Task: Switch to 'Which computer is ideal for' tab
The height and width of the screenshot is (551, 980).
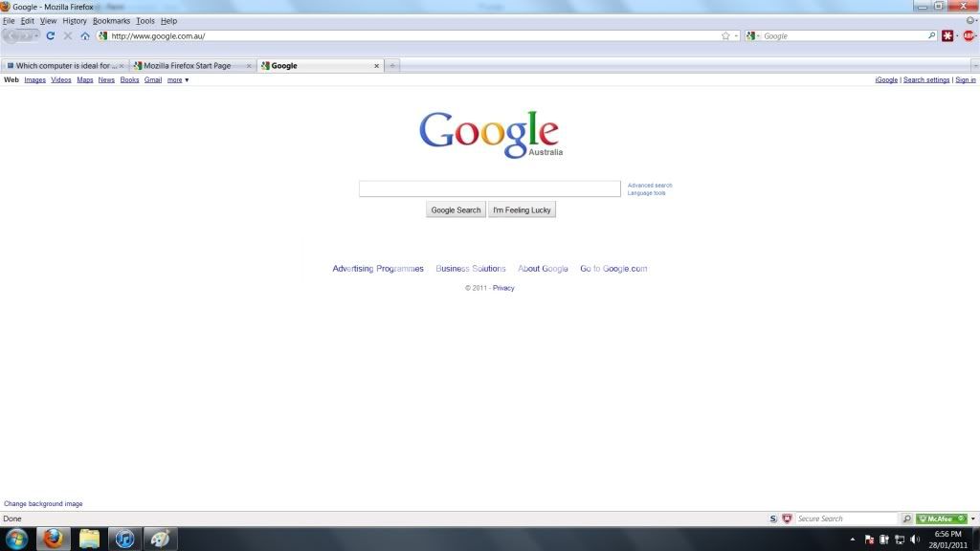Action: point(62,66)
